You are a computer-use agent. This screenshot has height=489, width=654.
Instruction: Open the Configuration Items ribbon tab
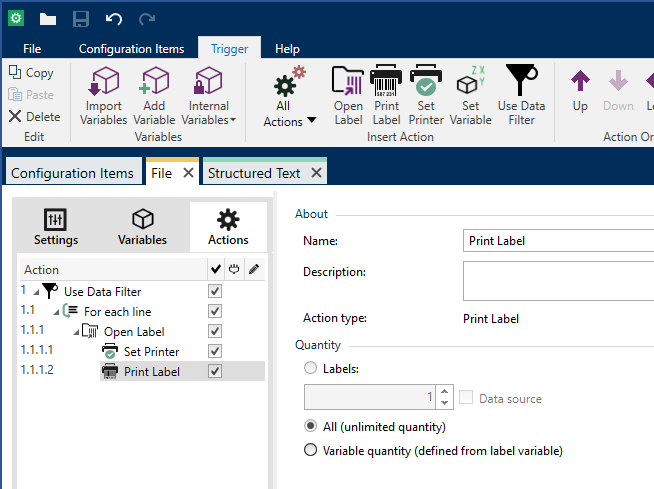tap(131, 48)
